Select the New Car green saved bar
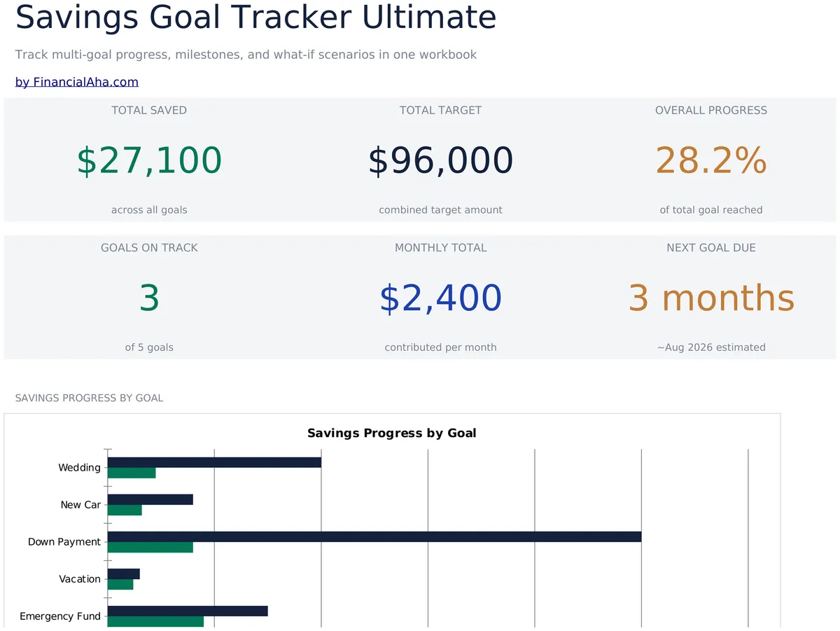Viewport: 840px width, 631px height. coord(125,510)
